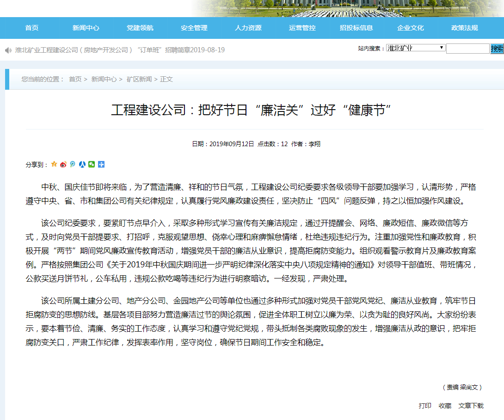This screenshot has width=504, height=420.
Task: Share article to WeChat
Action: pos(92,164)
